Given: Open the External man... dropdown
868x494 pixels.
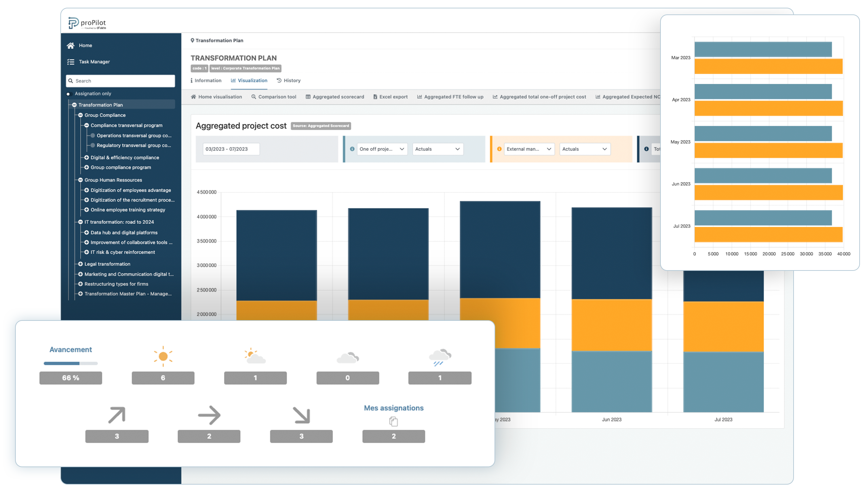Looking at the screenshot, I should (529, 149).
